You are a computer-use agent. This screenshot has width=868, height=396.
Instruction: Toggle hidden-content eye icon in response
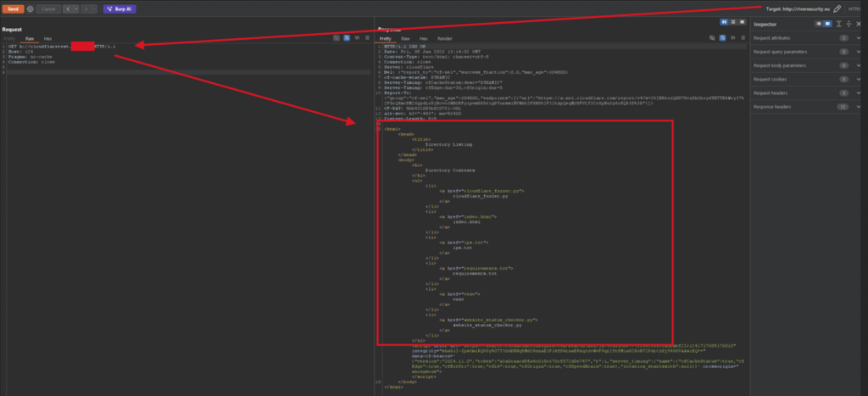[x=710, y=38]
